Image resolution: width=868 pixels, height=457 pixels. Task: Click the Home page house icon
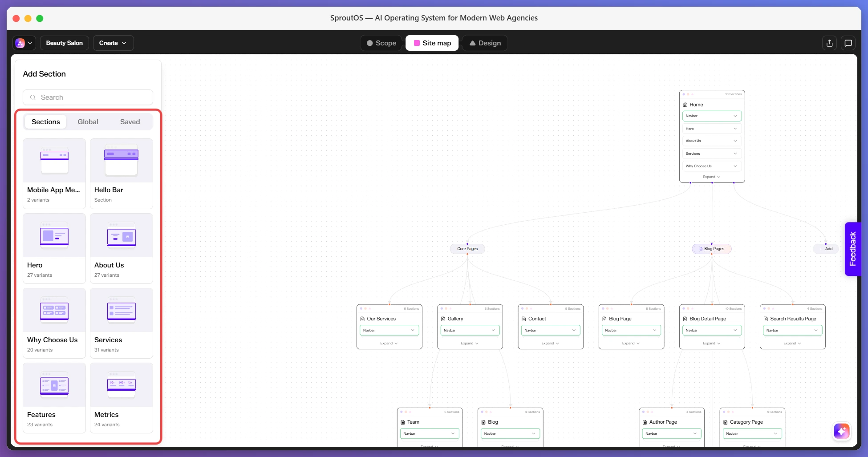685,105
